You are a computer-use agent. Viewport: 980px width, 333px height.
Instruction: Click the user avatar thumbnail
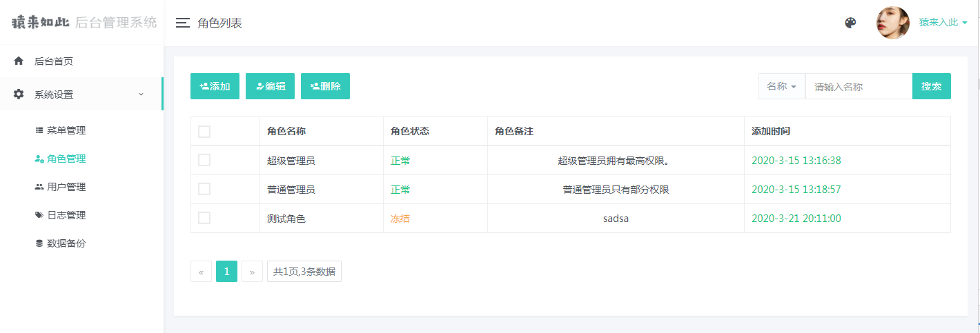(892, 23)
